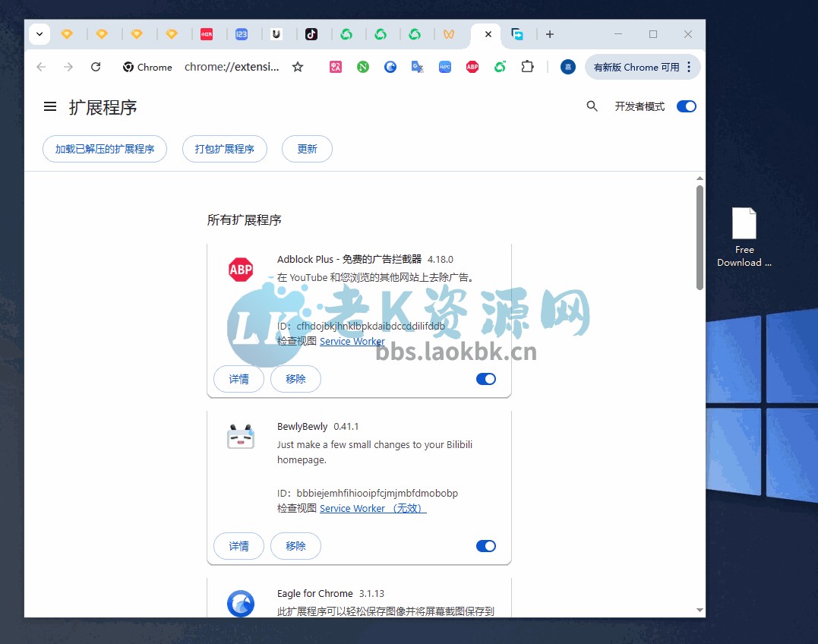Remove Adblock Plus with 移除 button

[x=295, y=379]
